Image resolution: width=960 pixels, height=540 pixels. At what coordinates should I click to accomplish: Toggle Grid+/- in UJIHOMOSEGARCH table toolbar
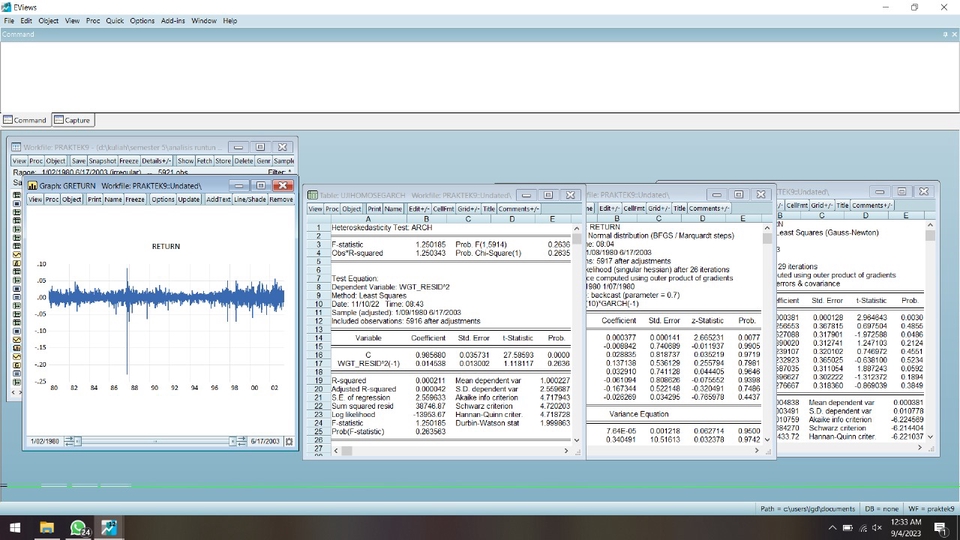468,209
